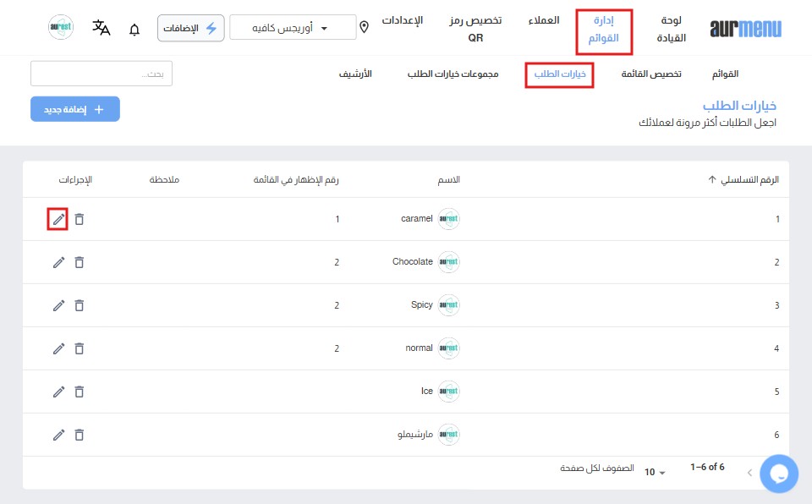Expand the أوريجس كافيه branch dropdown
812x504 pixels.
(x=293, y=27)
